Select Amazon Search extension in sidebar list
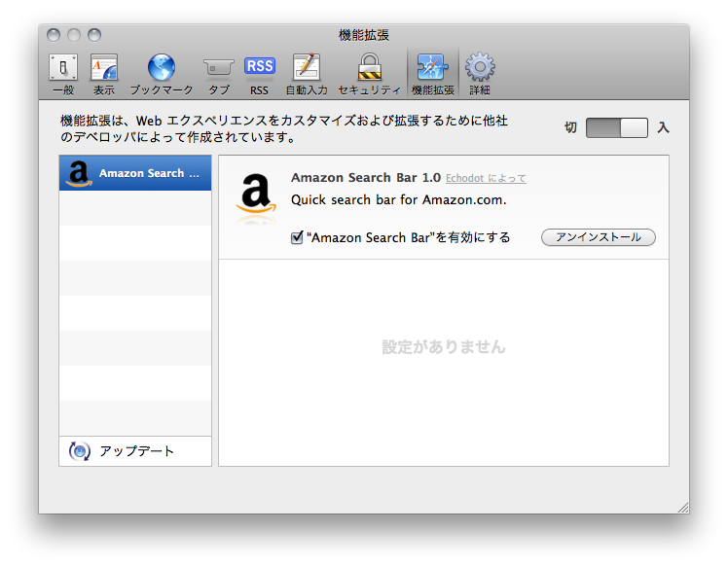 click(x=135, y=173)
